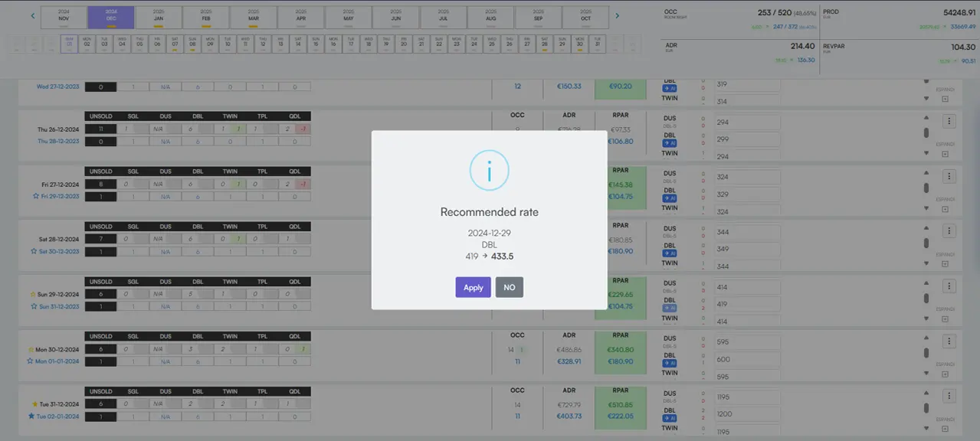Toggle the star next to Sat 30-12-2023

[x=34, y=251]
